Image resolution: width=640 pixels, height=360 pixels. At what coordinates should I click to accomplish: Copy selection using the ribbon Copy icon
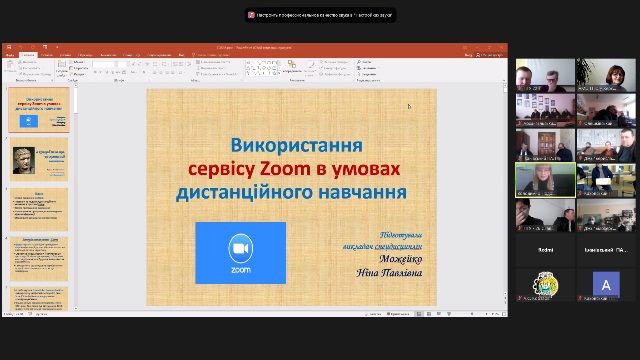click(x=29, y=68)
